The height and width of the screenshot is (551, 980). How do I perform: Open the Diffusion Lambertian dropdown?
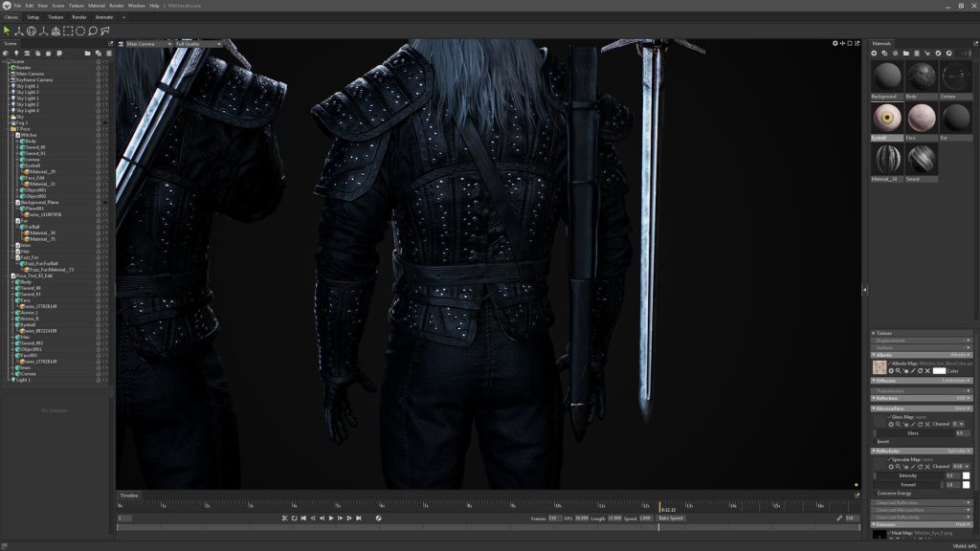click(x=956, y=381)
